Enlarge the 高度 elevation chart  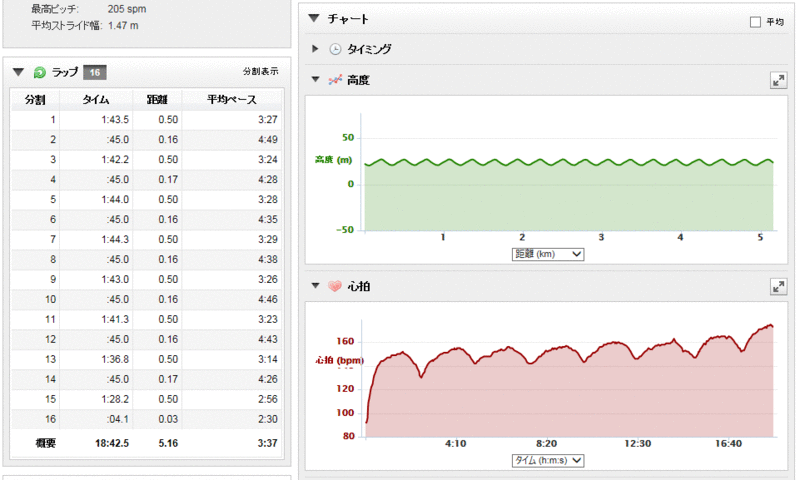click(777, 80)
